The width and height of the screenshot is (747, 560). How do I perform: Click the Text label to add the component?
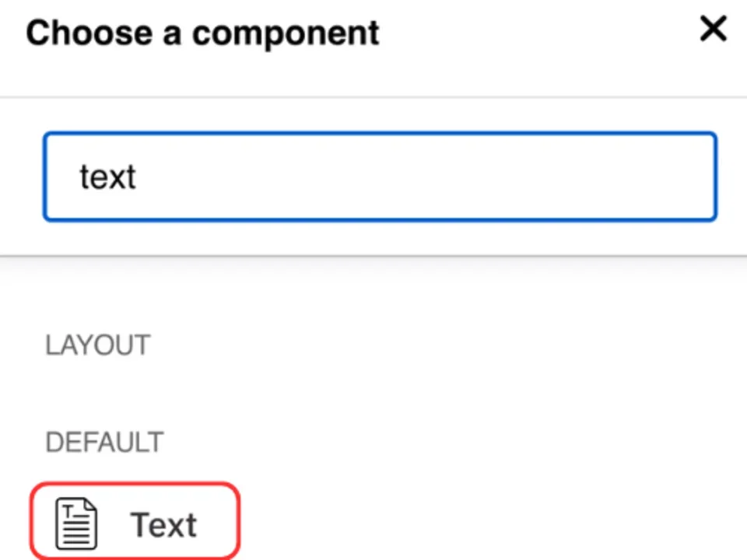(163, 523)
